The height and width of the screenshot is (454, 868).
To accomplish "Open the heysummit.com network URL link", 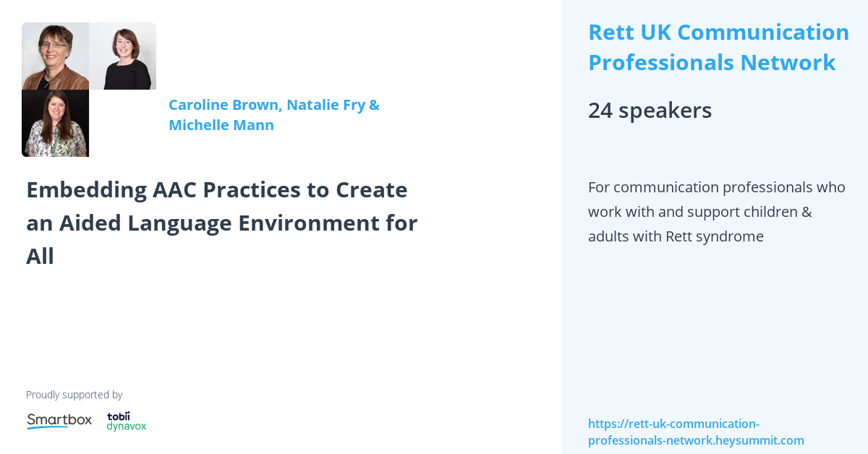I will click(696, 432).
